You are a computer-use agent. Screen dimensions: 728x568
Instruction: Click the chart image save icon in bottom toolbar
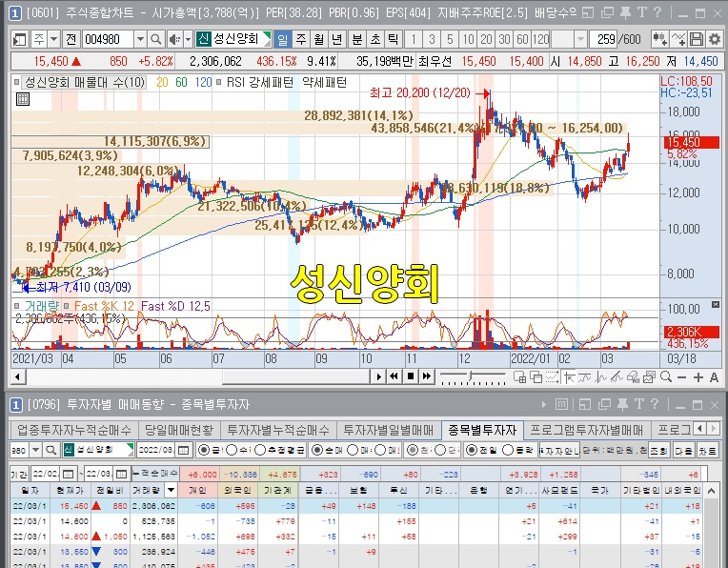[x=649, y=377]
